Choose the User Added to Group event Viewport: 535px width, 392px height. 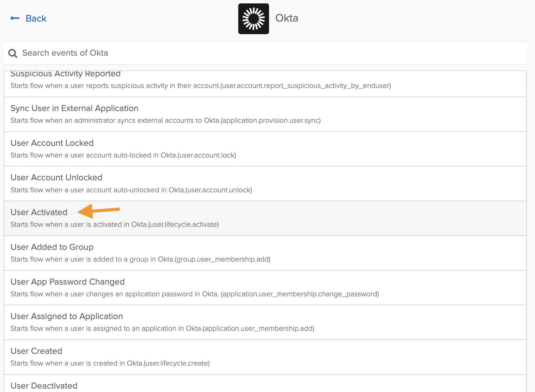(52, 247)
